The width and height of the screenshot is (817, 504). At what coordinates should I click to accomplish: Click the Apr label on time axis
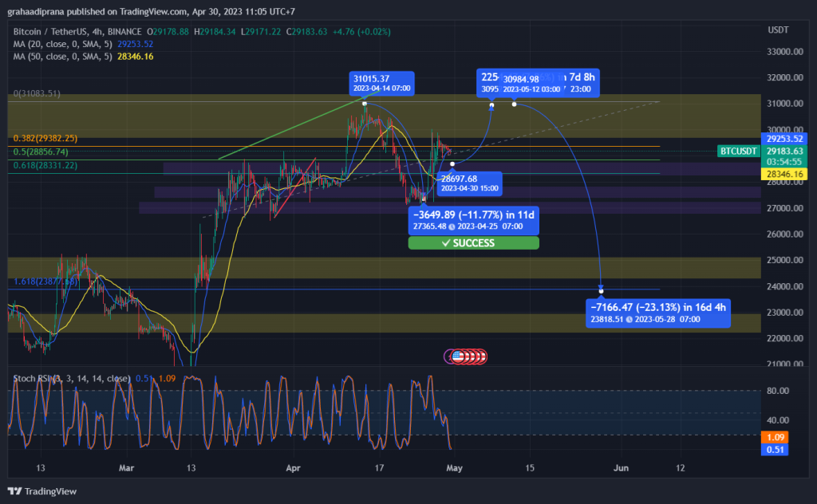point(294,468)
